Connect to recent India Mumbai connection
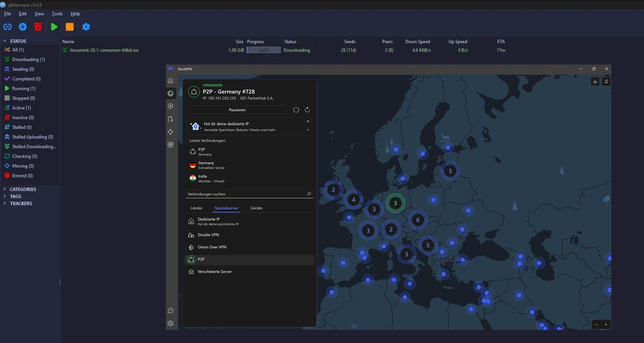The height and width of the screenshot is (343, 644). coord(250,178)
